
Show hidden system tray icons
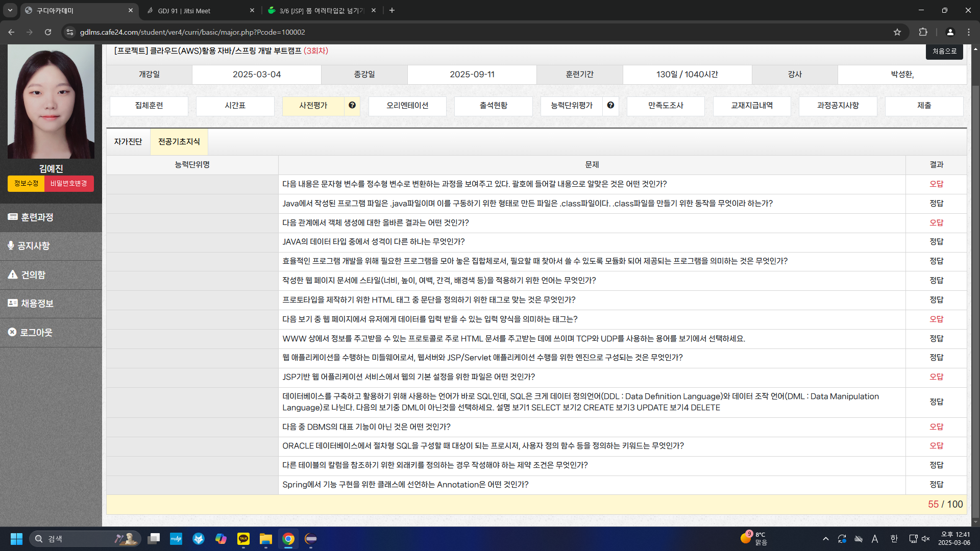click(825, 539)
